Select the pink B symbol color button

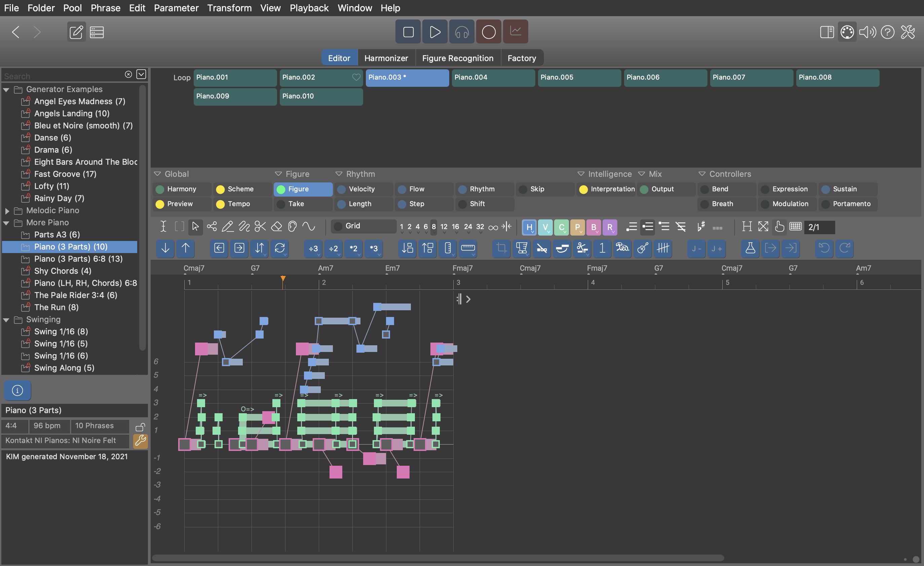pos(593,227)
